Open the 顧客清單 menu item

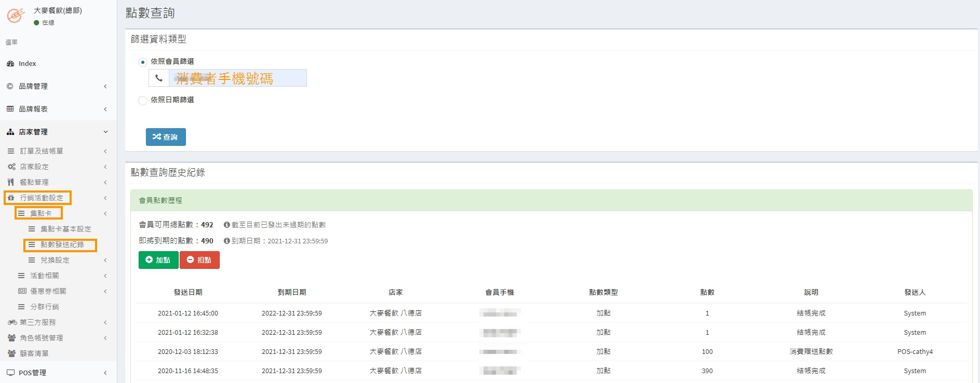[x=34, y=353]
